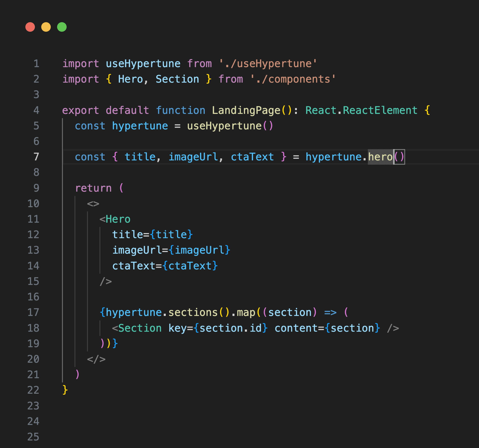Click the imageUrl prop on line 13
The width and height of the screenshot is (479, 448).
[137, 250]
